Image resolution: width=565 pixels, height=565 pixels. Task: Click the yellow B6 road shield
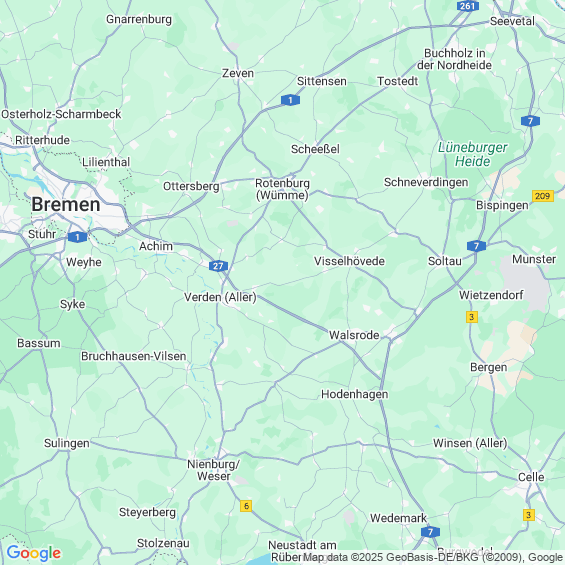coord(246,506)
